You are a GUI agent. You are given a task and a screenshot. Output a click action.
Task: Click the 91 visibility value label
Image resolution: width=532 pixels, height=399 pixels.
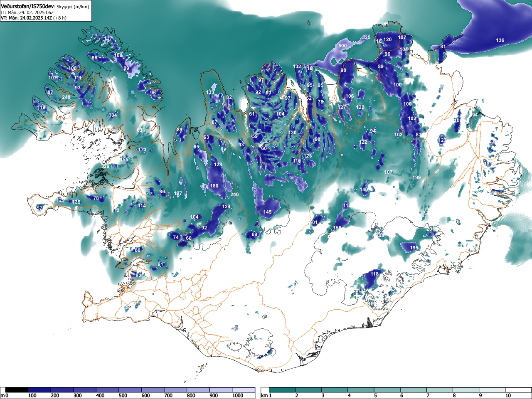tap(160, 264)
